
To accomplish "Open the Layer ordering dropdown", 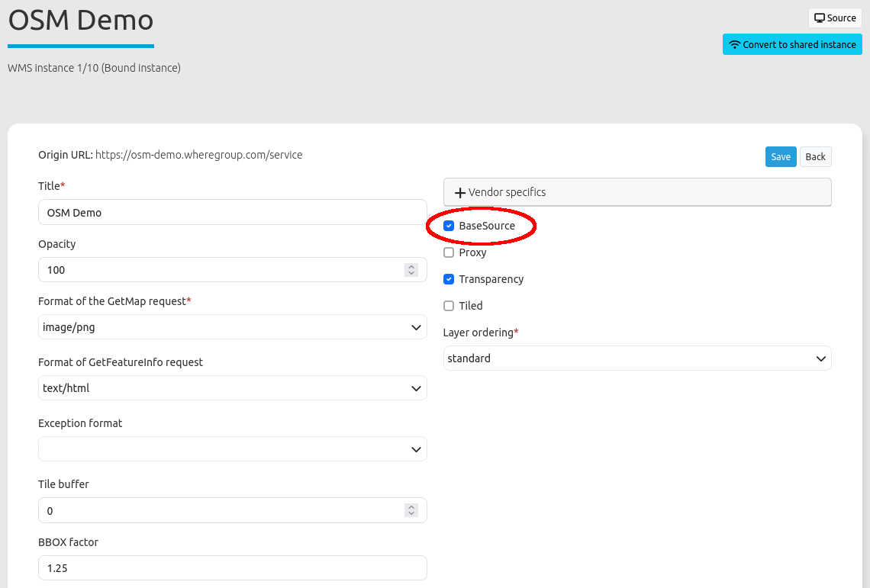I will coord(636,358).
